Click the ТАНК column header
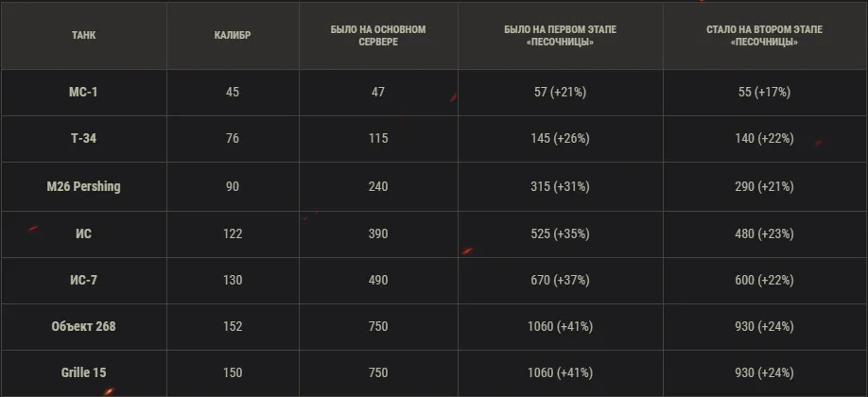 tap(83, 36)
